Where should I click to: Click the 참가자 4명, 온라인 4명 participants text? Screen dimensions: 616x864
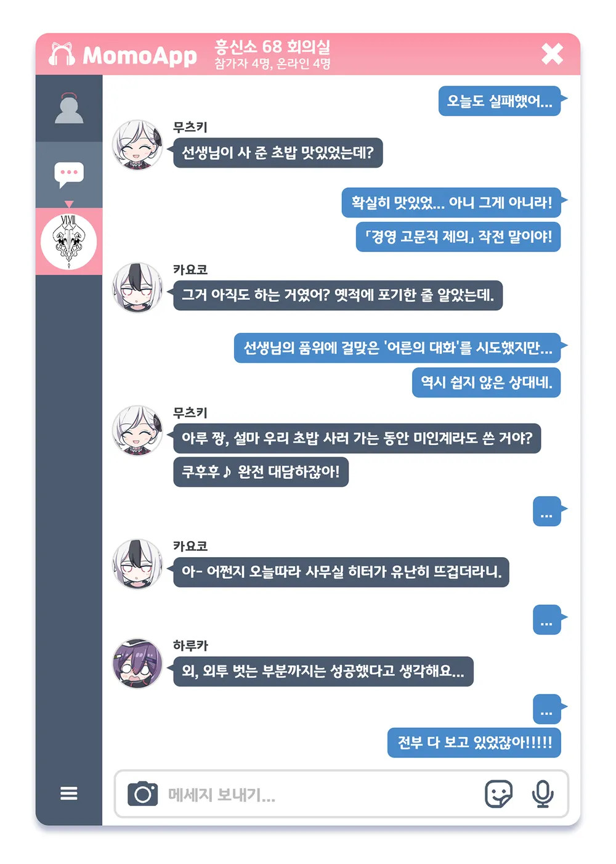click(272, 63)
